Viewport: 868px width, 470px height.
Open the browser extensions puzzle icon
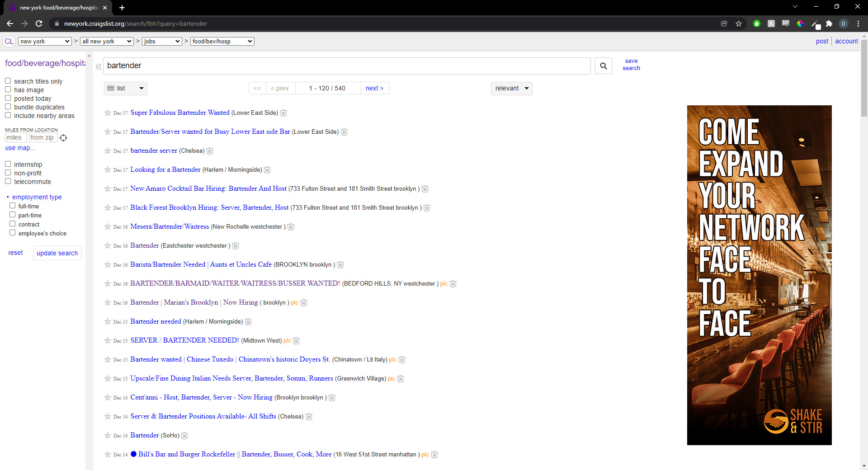click(829, 23)
